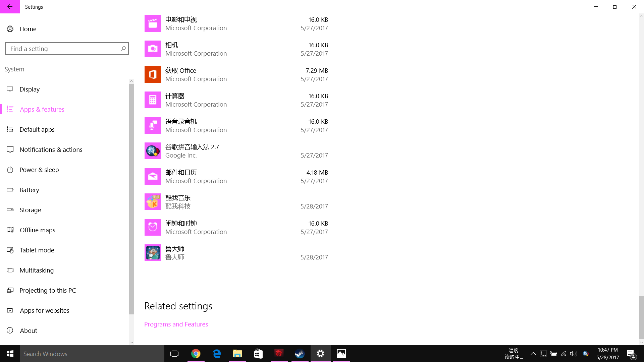Viewport: 644px width, 362px height.
Task: Open Battery settings
Action: click(64, 190)
